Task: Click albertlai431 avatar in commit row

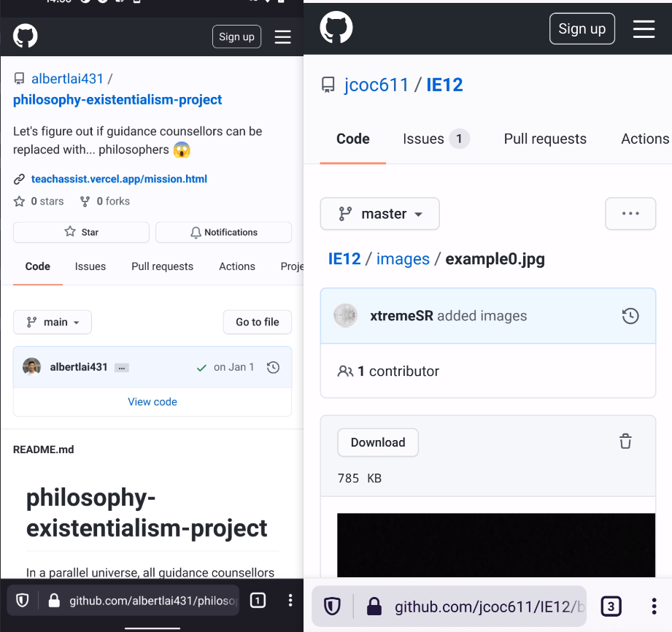Action: tap(31, 367)
